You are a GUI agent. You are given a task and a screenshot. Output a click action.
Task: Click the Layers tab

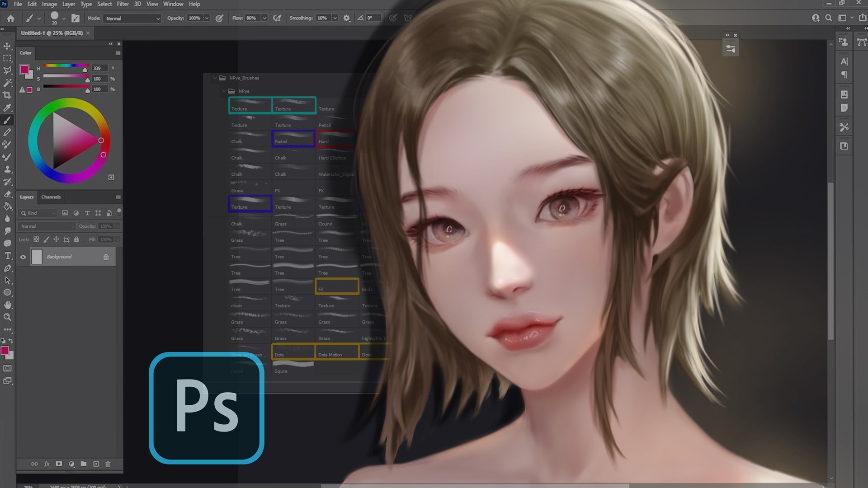26,197
